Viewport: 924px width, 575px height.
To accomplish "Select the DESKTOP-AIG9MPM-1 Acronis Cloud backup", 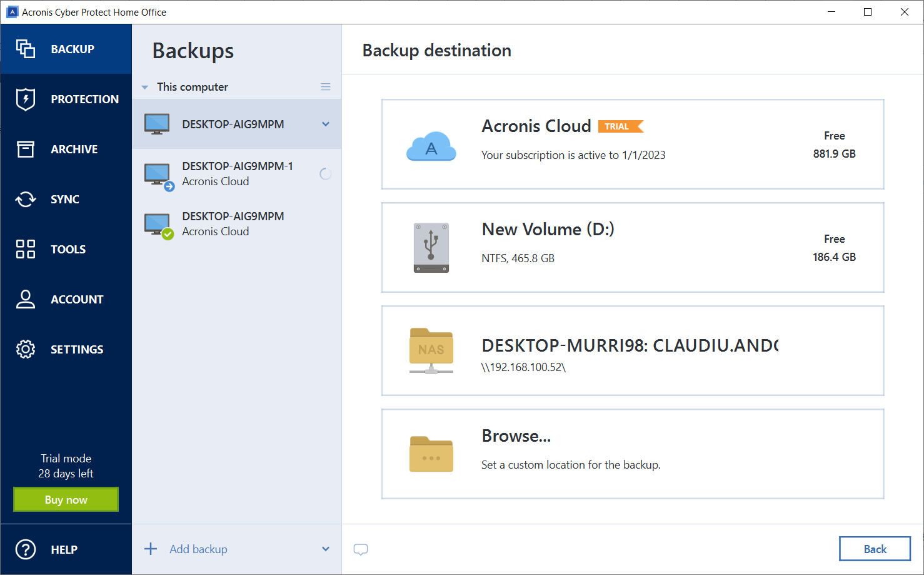I will coord(237,174).
